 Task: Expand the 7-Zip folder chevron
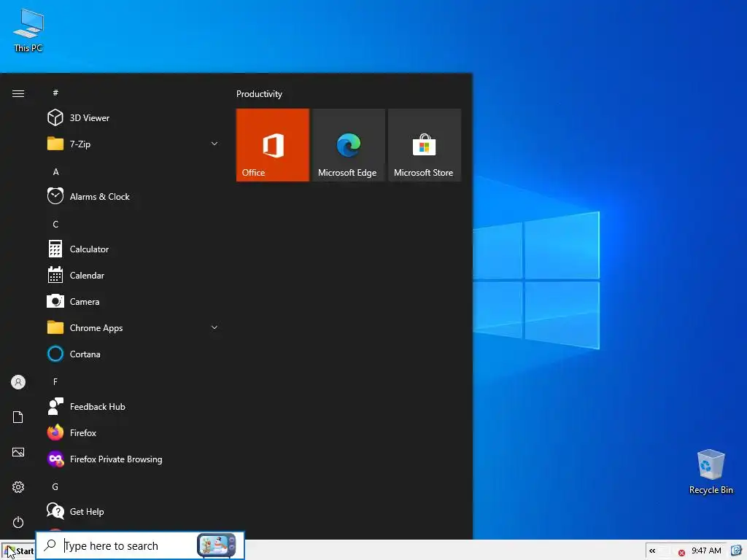tap(214, 144)
